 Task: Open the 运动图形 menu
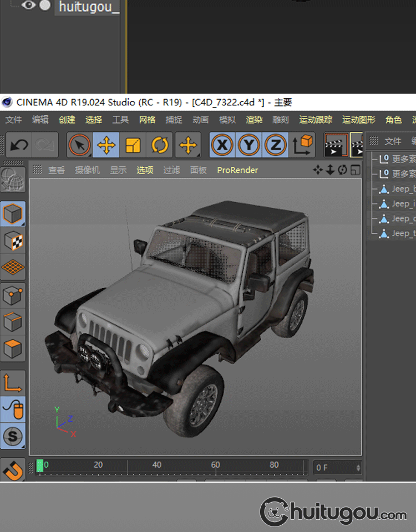tap(359, 120)
